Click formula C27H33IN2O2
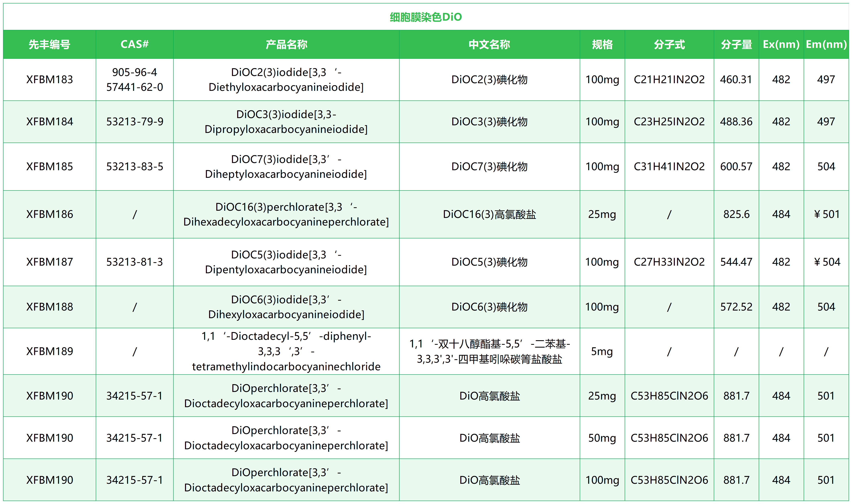The image size is (852, 504). pos(669,262)
